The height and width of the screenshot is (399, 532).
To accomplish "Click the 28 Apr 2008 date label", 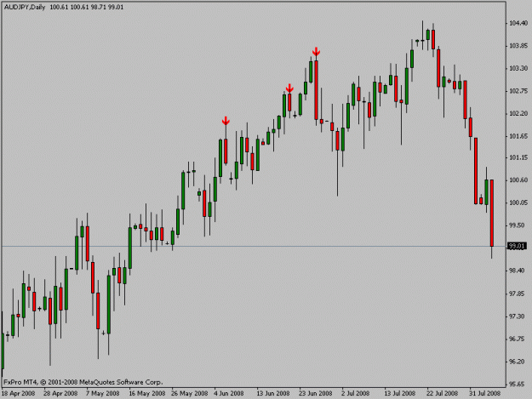I will click(60, 393).
